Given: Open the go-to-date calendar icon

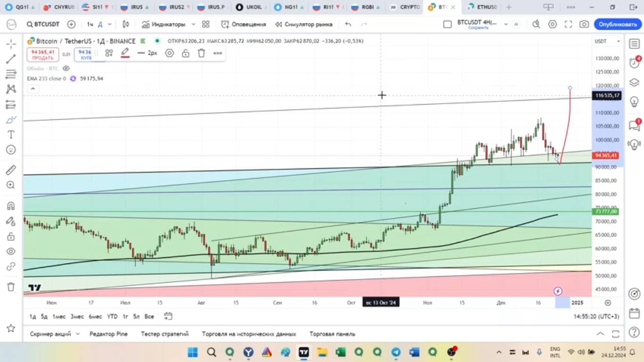Looking at the screenshot, I should pos(168,316).
